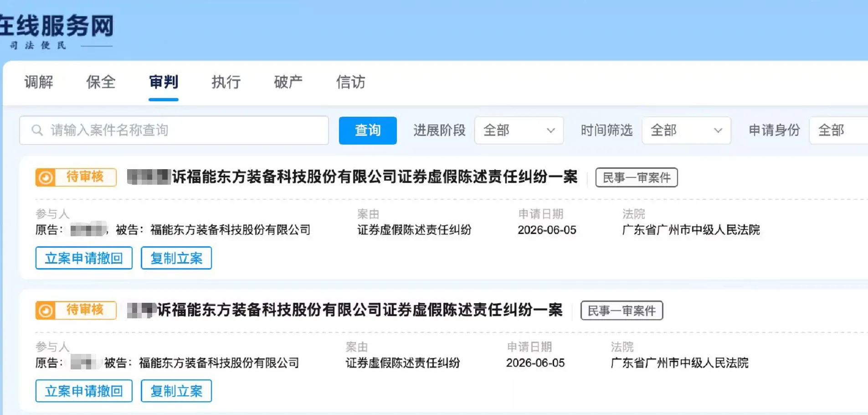Click the second case's 待审核 status icon
The width and height of the screenshot is (868, 415).
pyautogui.click(x=46, y=311)
